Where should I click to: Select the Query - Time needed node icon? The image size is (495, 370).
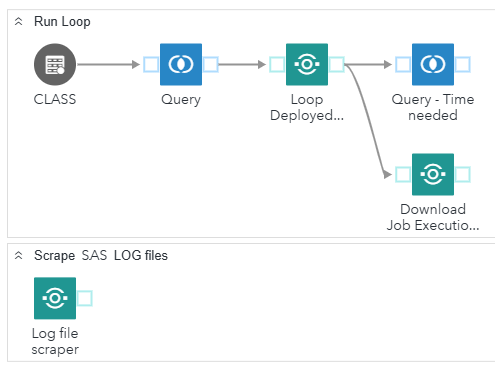[433, 64]
